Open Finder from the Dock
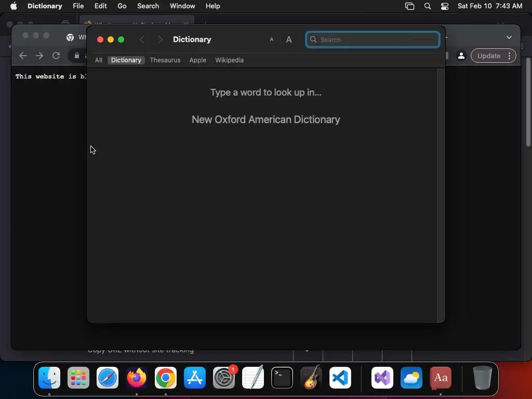532x399 pixels. 49,378
